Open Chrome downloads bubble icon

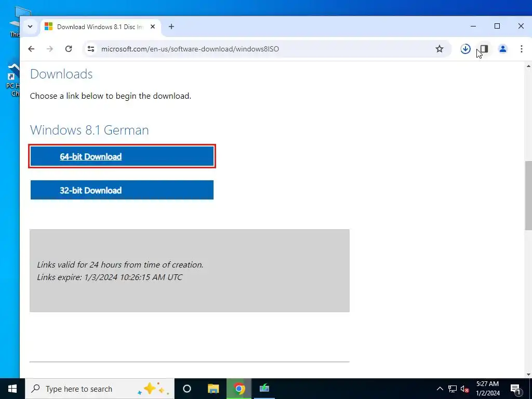(465, 49)
